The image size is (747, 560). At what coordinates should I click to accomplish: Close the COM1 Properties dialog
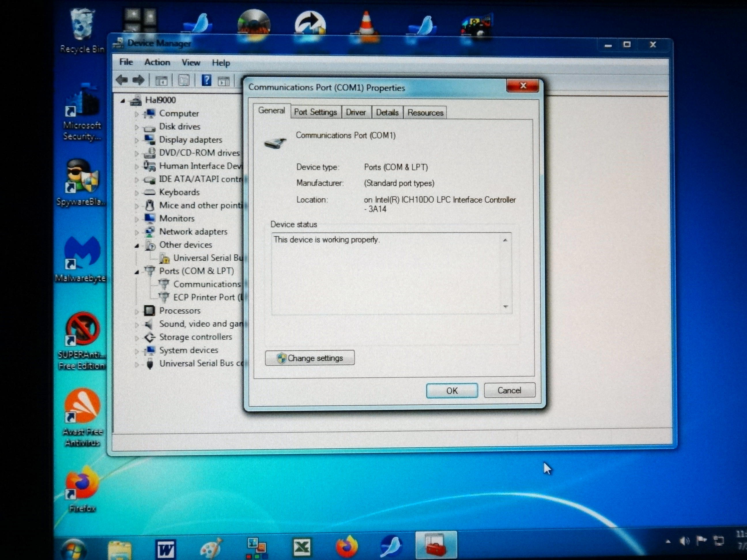[x=523, y=86]
